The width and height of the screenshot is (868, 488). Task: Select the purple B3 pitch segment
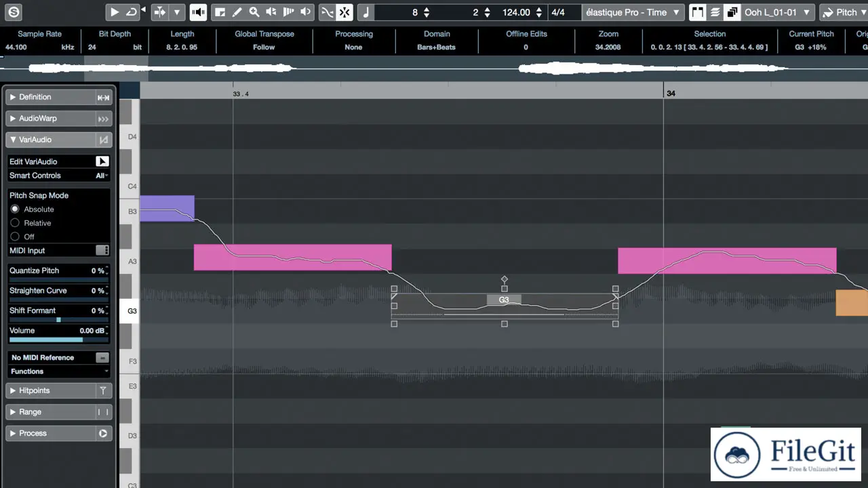tap(167, 207)
